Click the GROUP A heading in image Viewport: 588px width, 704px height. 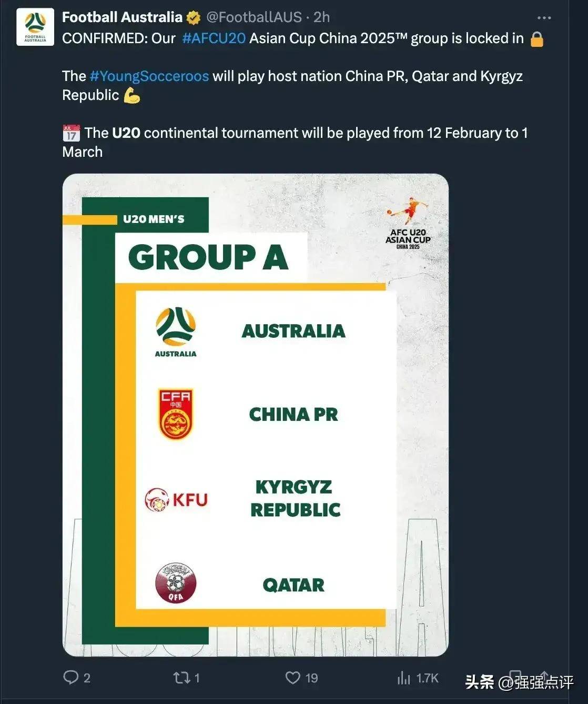208,257
